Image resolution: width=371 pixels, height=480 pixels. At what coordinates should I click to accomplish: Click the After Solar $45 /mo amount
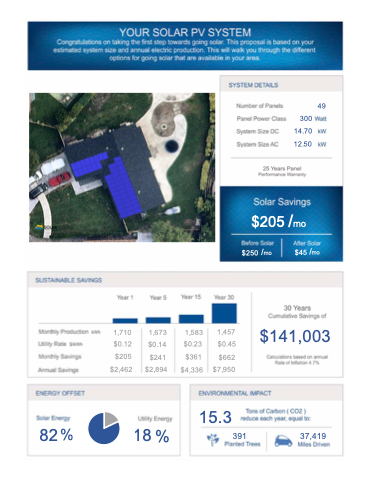[307, 252]
